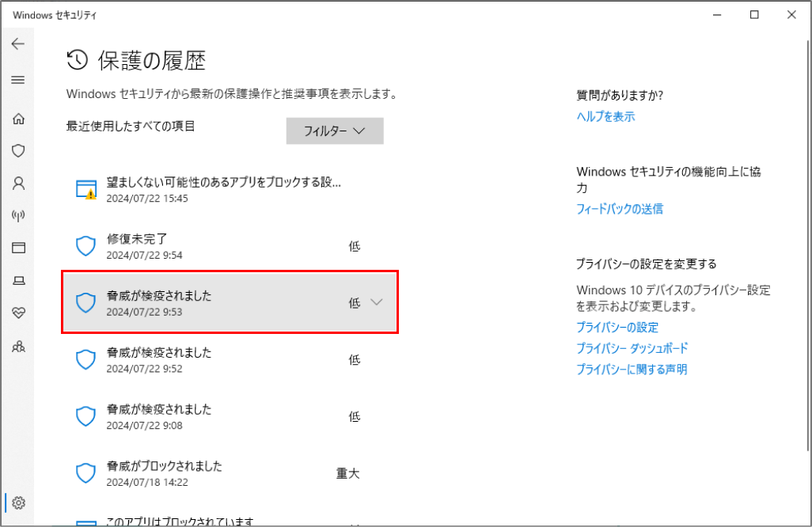
Task: Open the フィードバックの送信 link
Action: (620, 209)
